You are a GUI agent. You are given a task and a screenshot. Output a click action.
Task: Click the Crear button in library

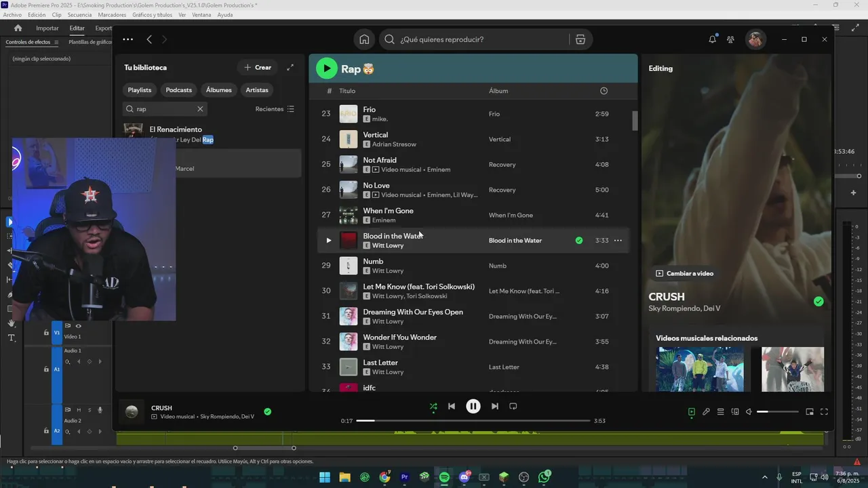[258, 67]
